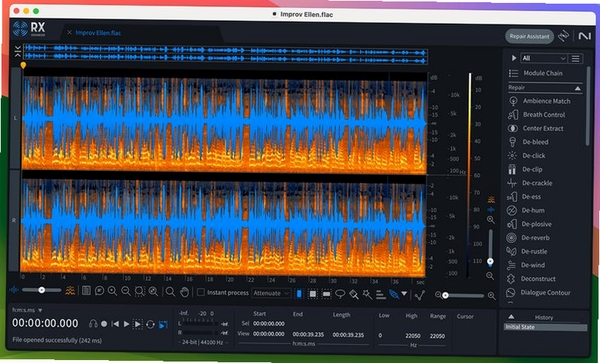Click the RX Connect icon in the header
This screenshot has height=363, width=600.
point(564,36)
